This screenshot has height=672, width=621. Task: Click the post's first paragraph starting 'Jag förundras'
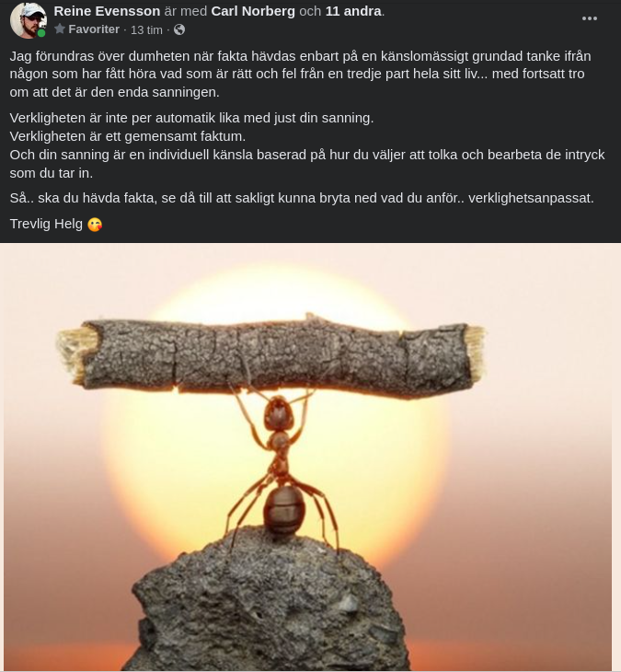click(x=300, y=75)
